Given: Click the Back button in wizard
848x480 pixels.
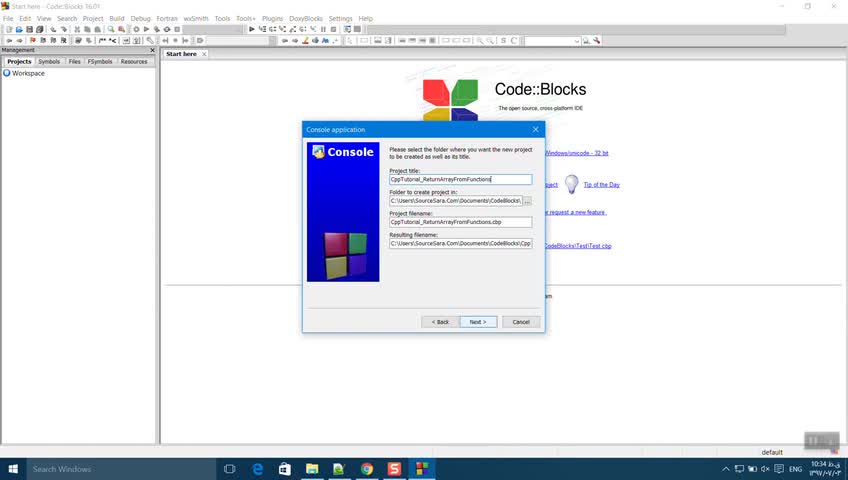Looking at the screenshot, I should coord(440,322).
